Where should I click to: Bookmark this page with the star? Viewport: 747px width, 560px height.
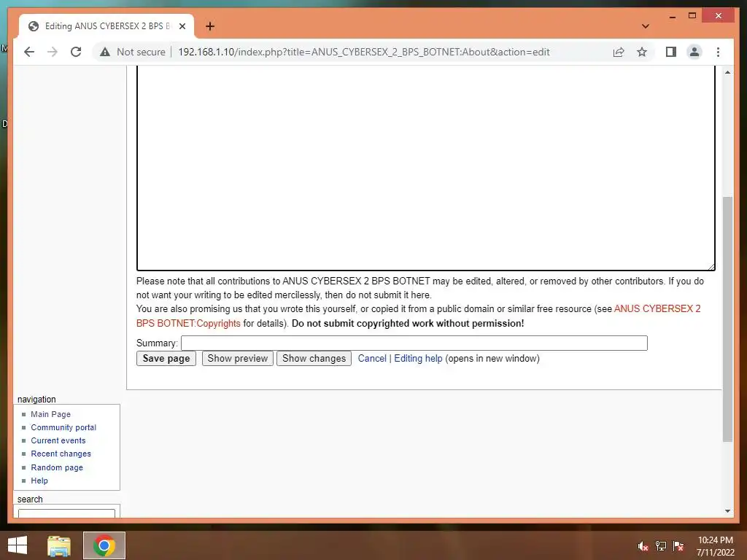(642, 52)
